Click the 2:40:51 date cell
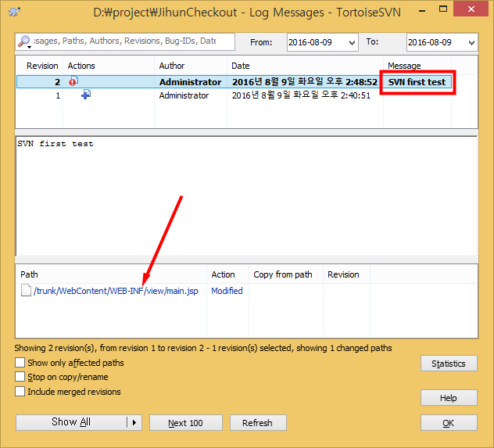The width and height of the screenshot is (494, 448). (x=301, y=95)
